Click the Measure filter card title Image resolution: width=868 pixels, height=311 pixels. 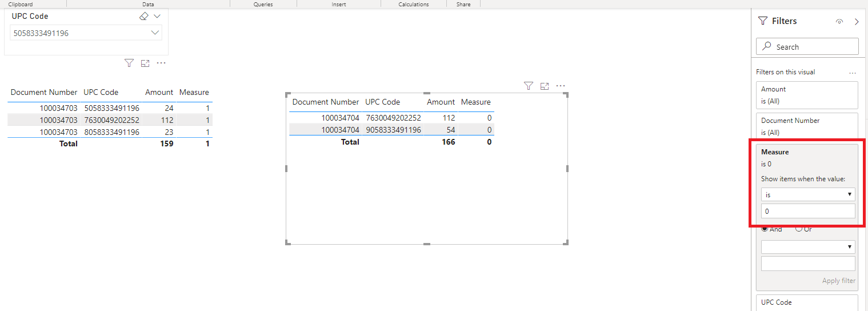click(775, 152)
